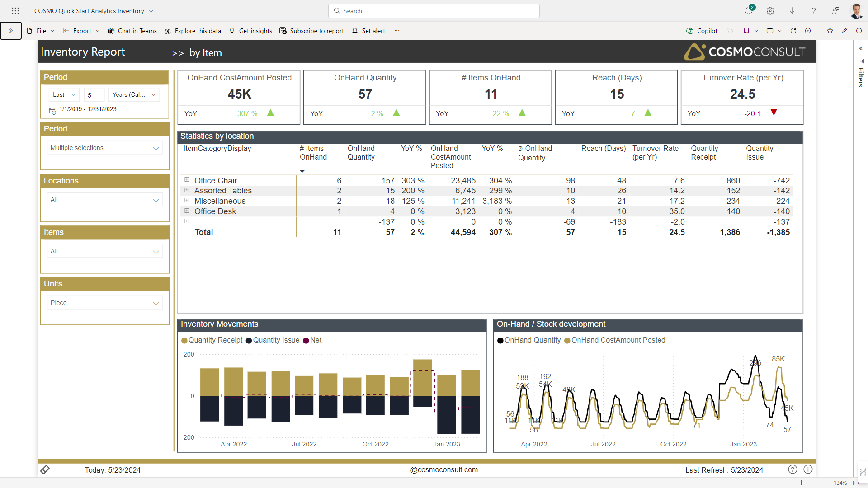The image size is (868, 488).
Task: Open the Locations dropdown
Action: (105, 200)
